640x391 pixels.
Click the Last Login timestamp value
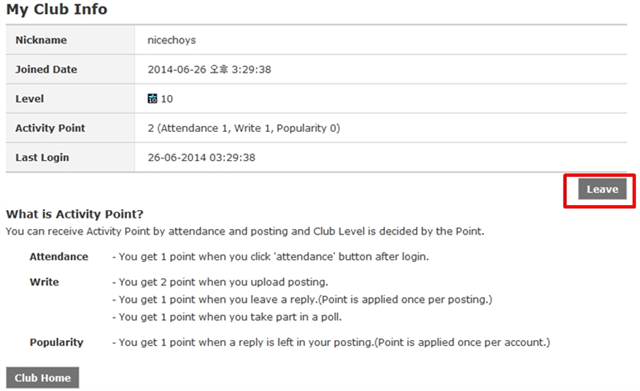pyautogui.click(x=201, y=158)
